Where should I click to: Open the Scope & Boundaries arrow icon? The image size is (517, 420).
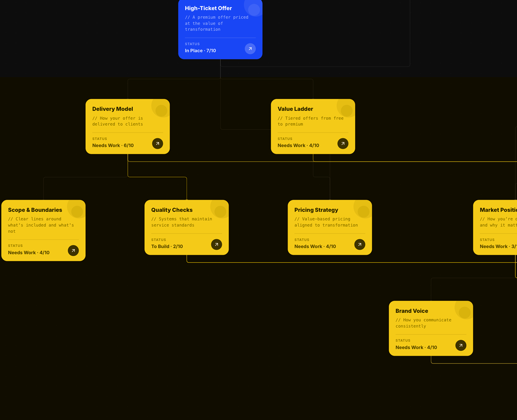(x=73, y=251)
